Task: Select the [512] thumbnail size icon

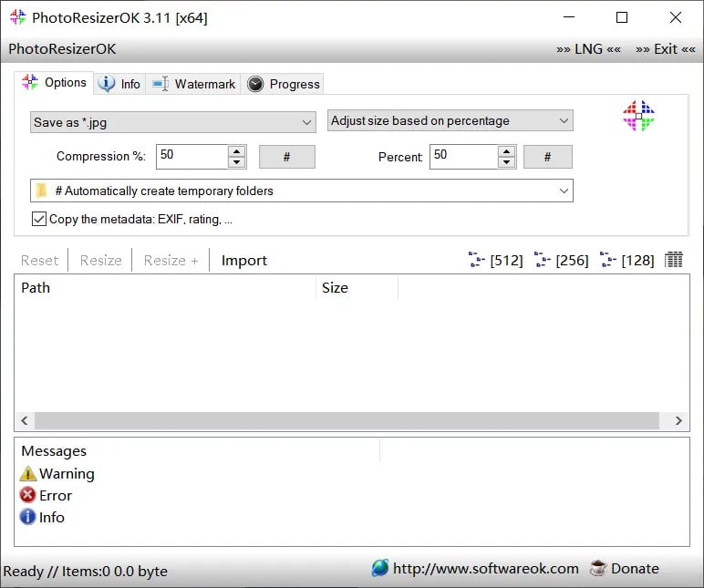Action: coord(496,260)
